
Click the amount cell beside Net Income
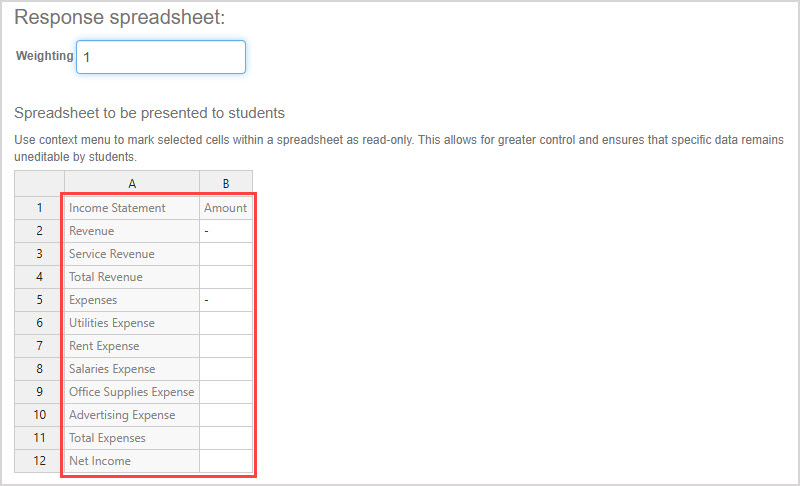click(x=226, y=461)
